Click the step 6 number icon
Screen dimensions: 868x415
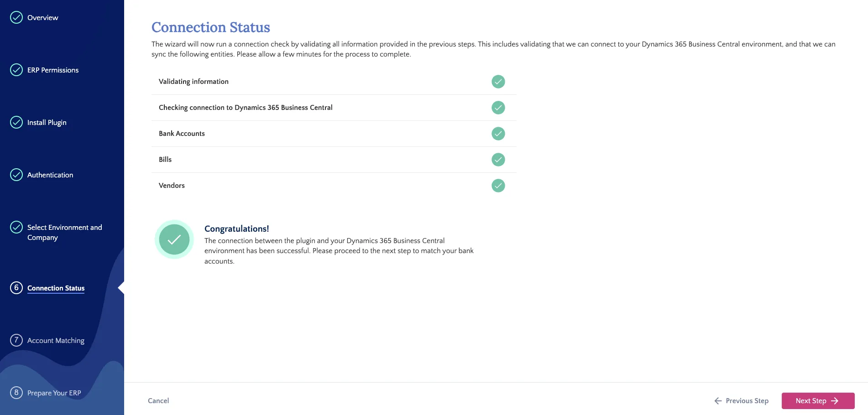[x=16, y=288]
